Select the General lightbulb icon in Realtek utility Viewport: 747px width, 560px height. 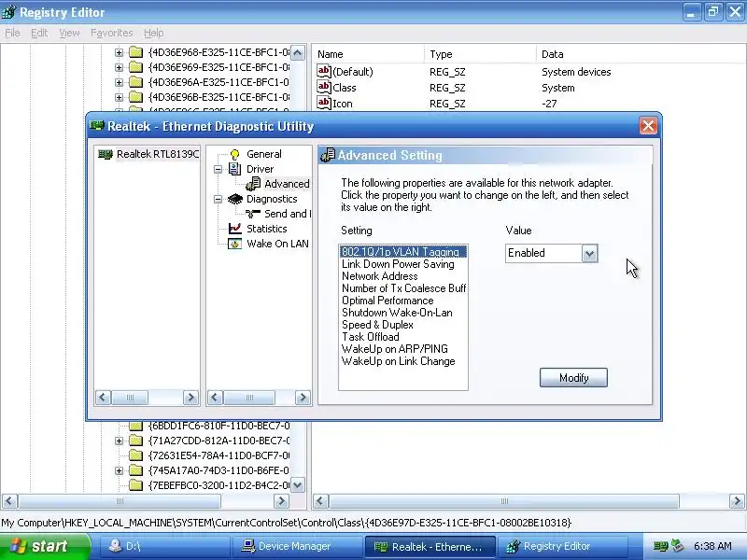[x=234, y=154]
